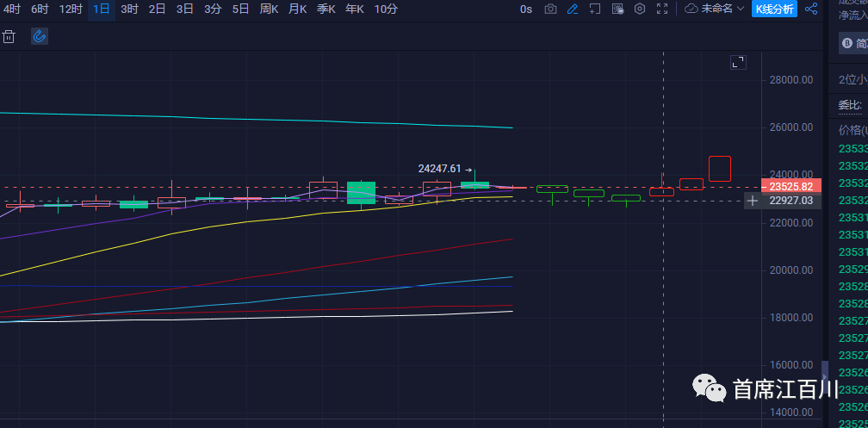Image resolution: width=868 pixels, height=428 pixels.
Task: Toggle the drawing pencil tool
Action: [573, 9]
